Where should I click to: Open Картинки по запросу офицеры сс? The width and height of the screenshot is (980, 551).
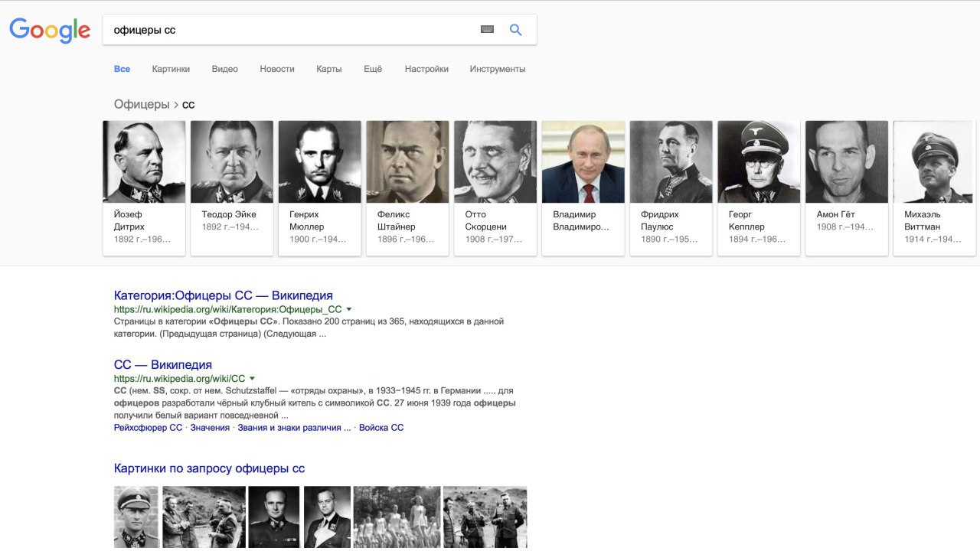[x=209, y=468]
